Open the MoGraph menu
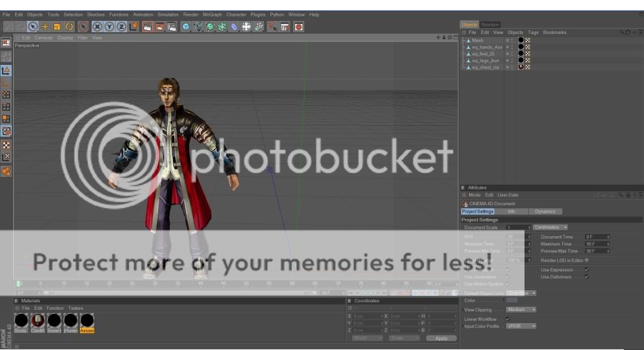The image size is (644, 350). [x=212, y=14]
